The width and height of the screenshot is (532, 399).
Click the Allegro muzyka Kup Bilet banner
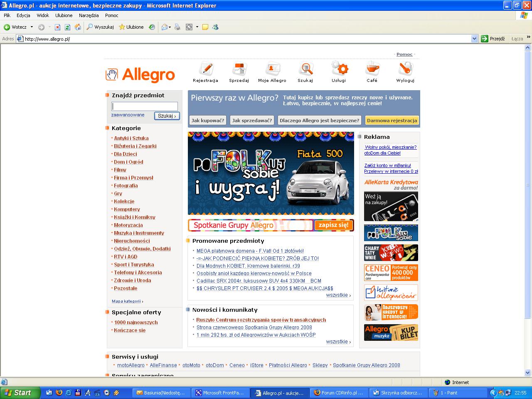(x=391, y=332)
